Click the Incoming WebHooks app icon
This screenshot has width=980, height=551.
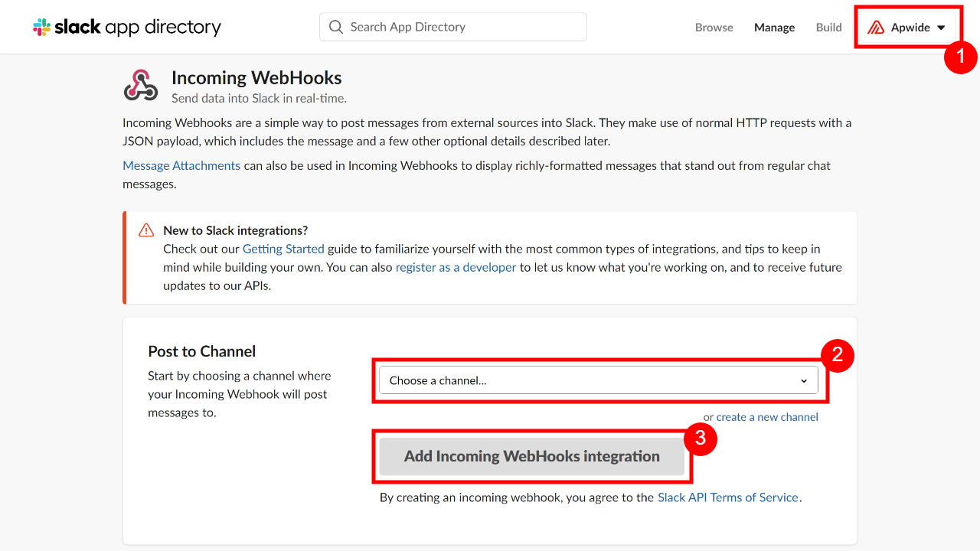click(141, 86)
